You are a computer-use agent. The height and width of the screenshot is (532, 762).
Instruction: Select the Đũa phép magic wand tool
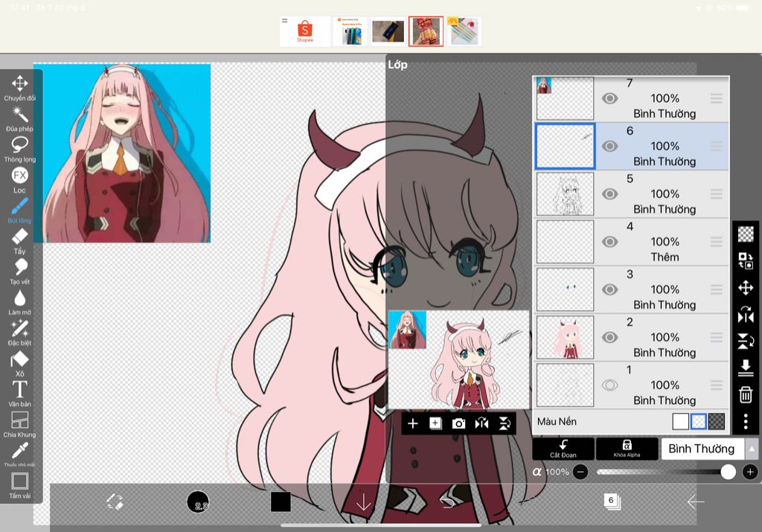19,119
